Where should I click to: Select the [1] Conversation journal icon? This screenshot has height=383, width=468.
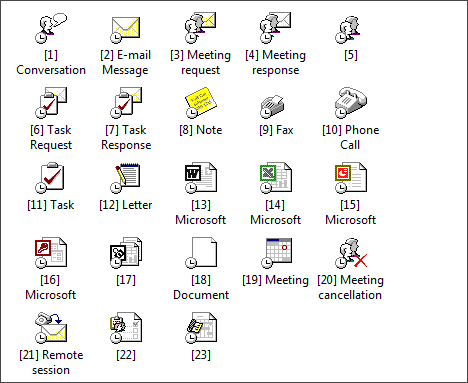pyautogui.click(x=51, y=28)
